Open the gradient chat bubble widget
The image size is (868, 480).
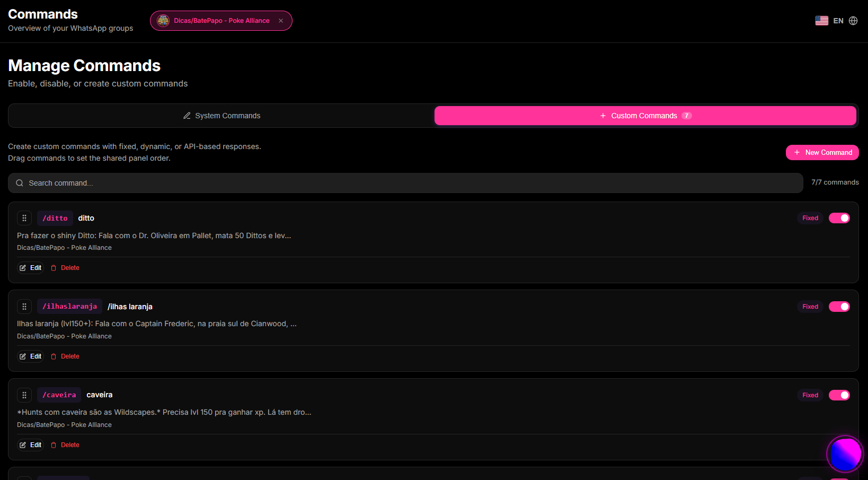pos(845,454)
